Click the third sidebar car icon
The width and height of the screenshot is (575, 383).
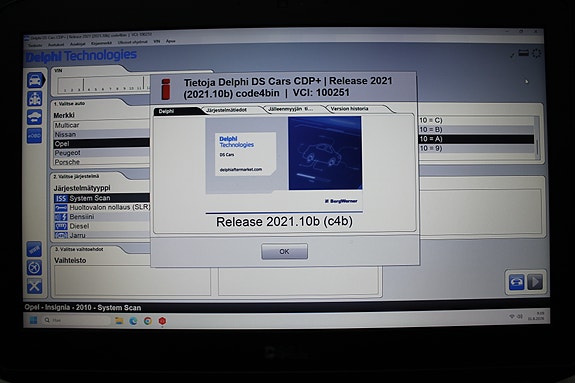(x=34, y=117)
